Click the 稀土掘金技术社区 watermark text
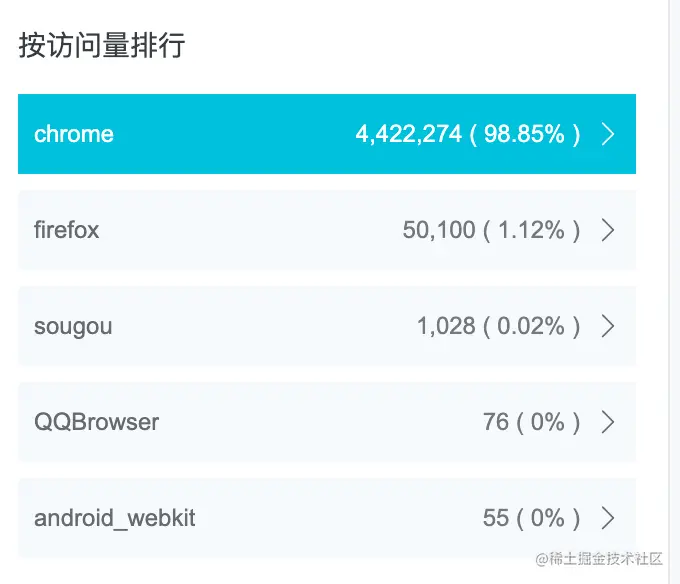Viewport: 680px width, 584px height. pyautogui.click(x=599, y=559)
